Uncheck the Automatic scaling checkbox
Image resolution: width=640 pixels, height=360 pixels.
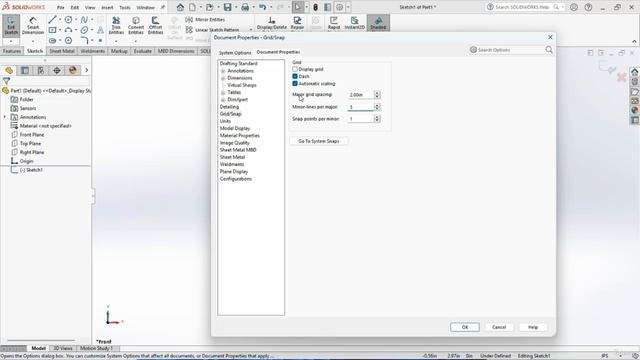click(x=295, y=83)
